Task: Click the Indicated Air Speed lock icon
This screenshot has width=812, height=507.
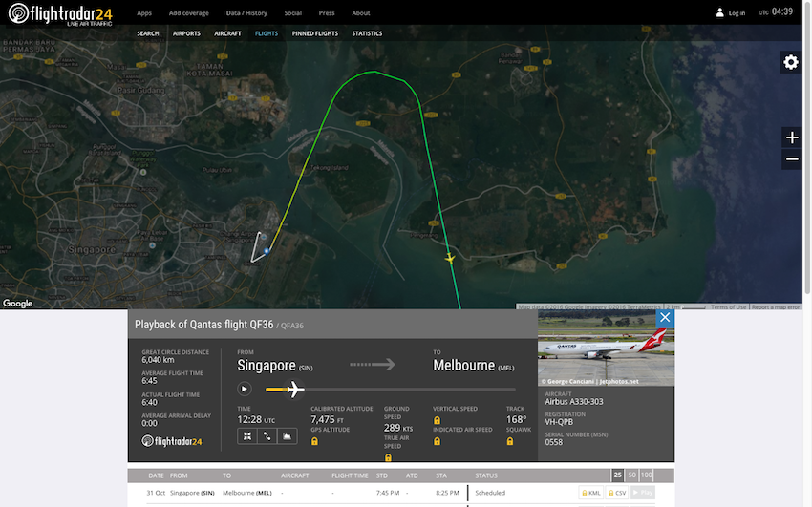Action: coord(438,441)
